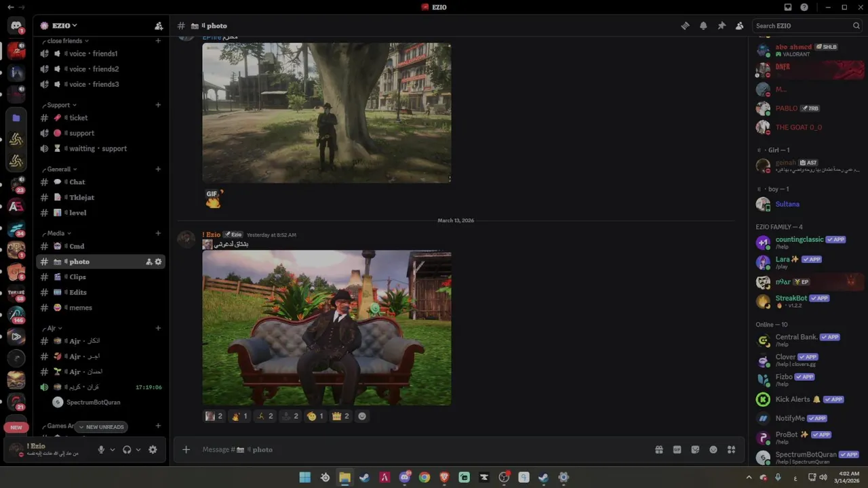868x488 pixels.
Task: Toggle channel notification bell
Action: pyautogui.click(x=703, y=26)
